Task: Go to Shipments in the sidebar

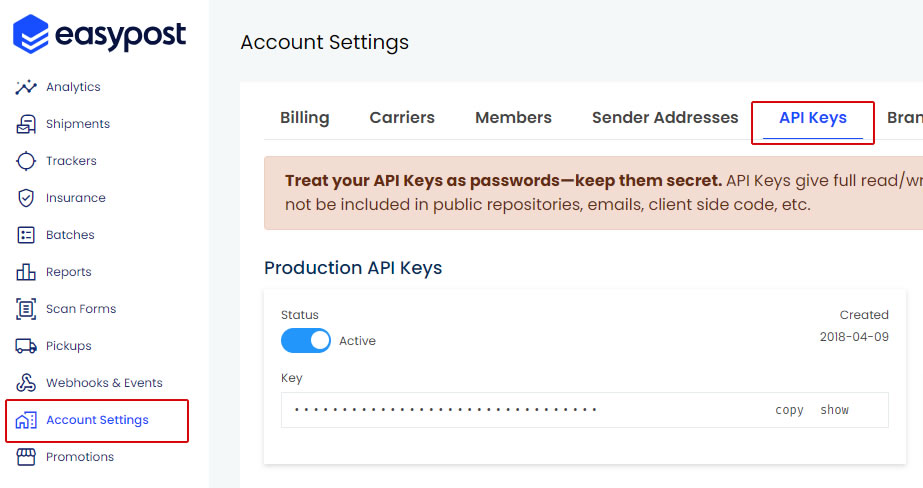Action: coord(78,124)
